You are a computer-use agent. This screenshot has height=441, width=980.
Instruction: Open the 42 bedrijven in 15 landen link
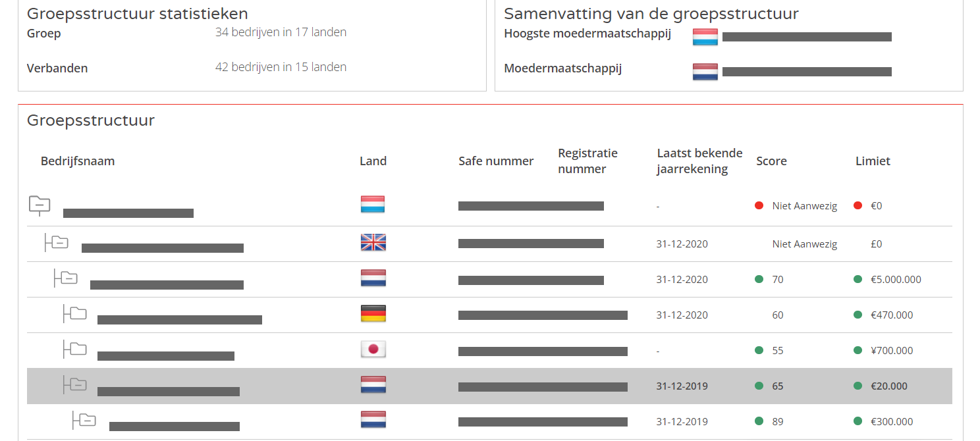(281, 67)
